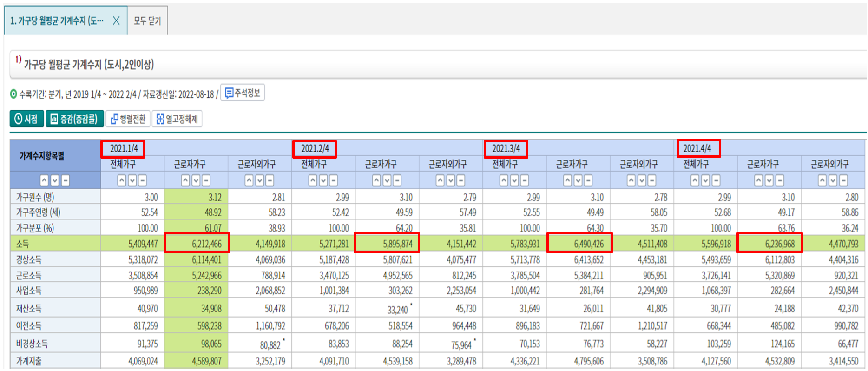The height and width of the screenshot is (371, 868).
Task: Reset sort on 2021.2/4 근로자가구 column
Action: coord(397,180)
